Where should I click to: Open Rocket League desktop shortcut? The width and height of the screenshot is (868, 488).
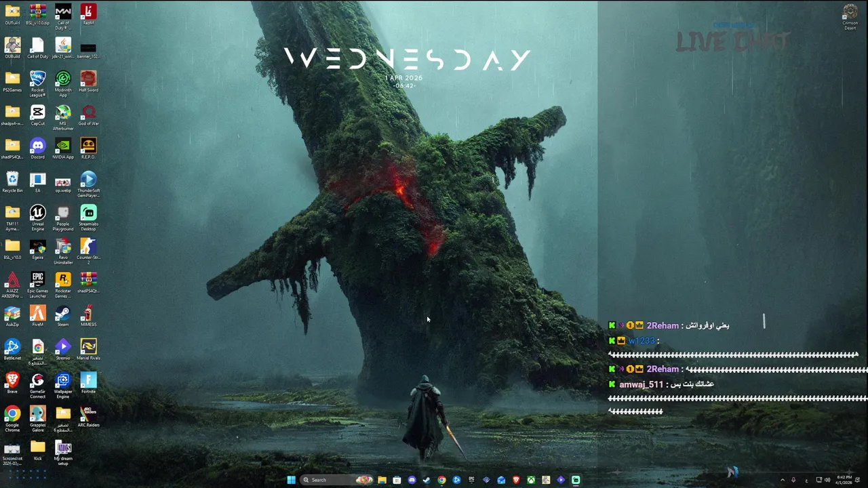pos(38,83)
